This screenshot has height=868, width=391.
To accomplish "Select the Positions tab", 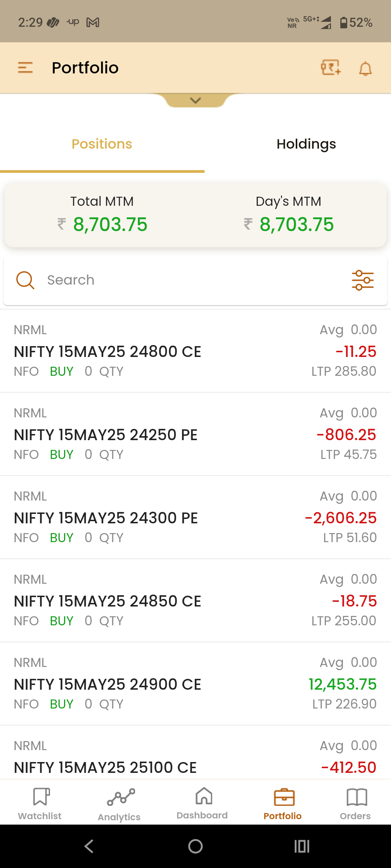I will [102, 144].
